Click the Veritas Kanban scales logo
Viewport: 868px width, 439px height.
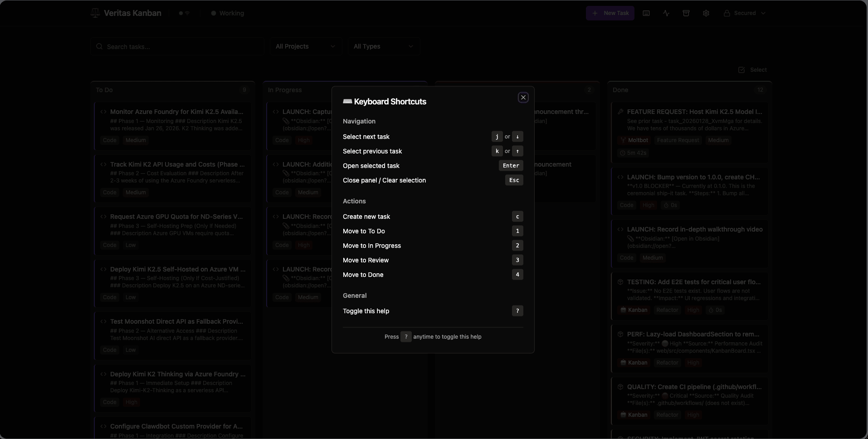[x=95, y=13]
